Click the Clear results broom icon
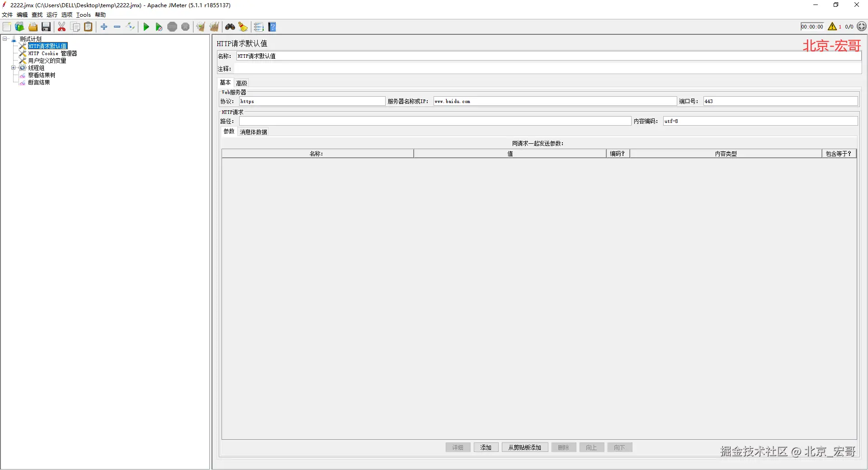The height and width of the screenshot is (470, 868). 201,27
